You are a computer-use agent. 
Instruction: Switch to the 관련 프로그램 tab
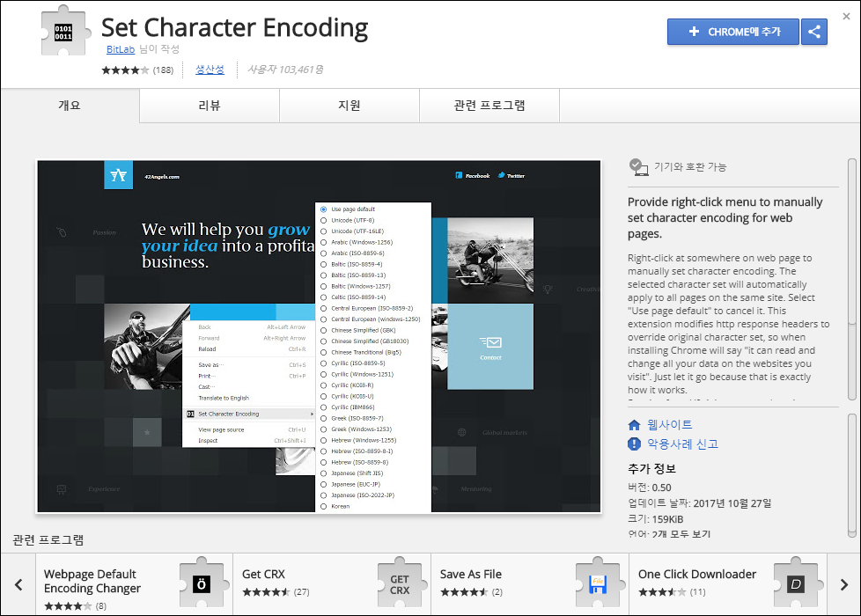(489, 106)
